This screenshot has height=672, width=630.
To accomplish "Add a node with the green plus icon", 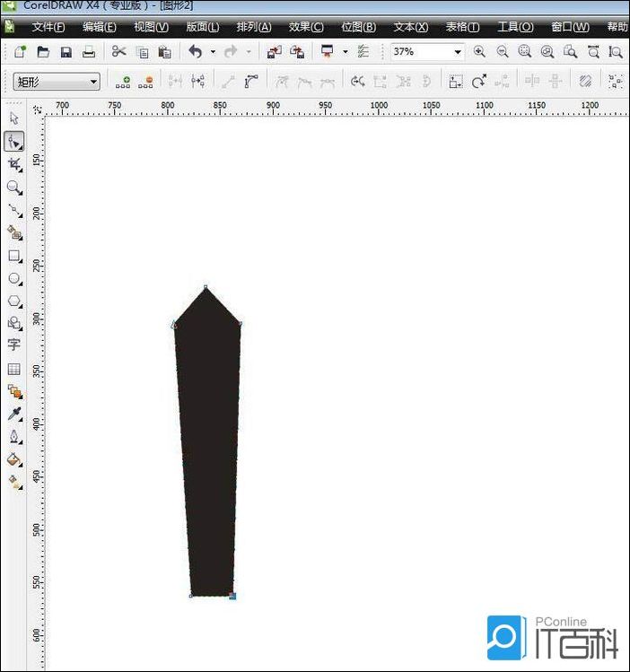I will pos(123,82).
